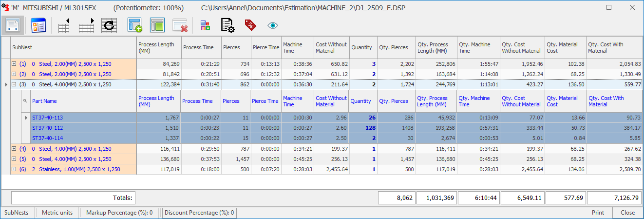
Task: Expand SubNest (4) Steel 4.00 row
Action: click(x=14, y=149)
